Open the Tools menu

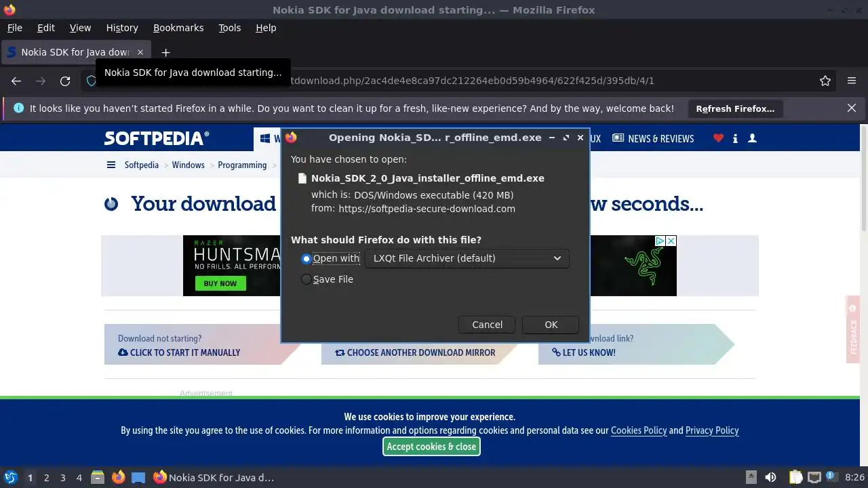230,28
